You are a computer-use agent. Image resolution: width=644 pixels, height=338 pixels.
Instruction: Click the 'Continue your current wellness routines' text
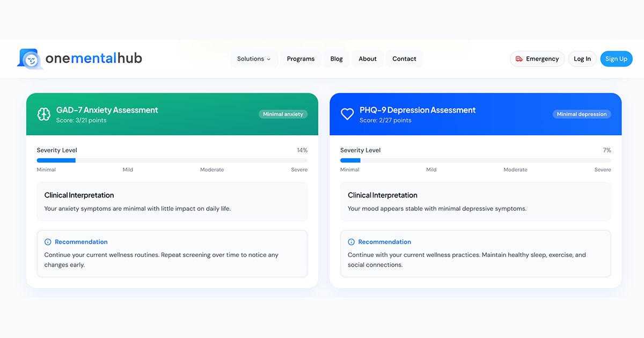pyautogui.click(x=162, y=260)
